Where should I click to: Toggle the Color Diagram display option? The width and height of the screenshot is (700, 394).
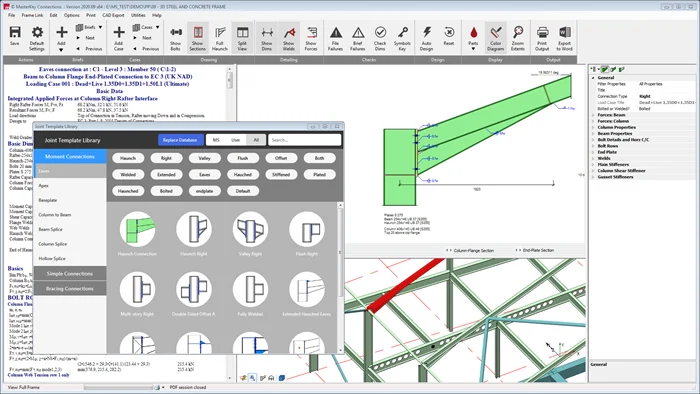pos(496,37)
